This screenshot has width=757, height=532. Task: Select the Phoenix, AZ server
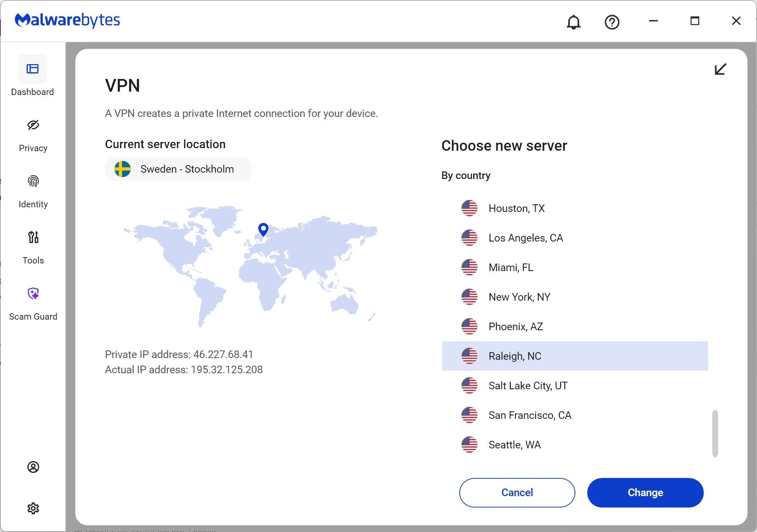[x=575, y=326]
